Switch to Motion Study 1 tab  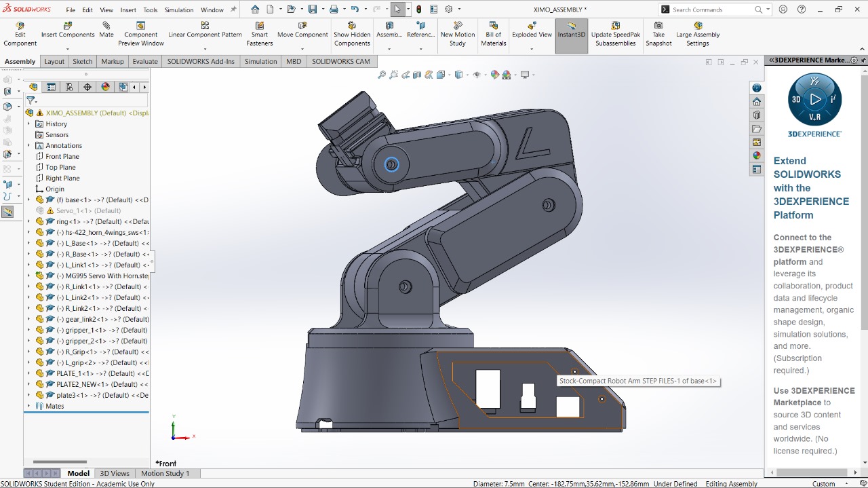tap(165, 473)
